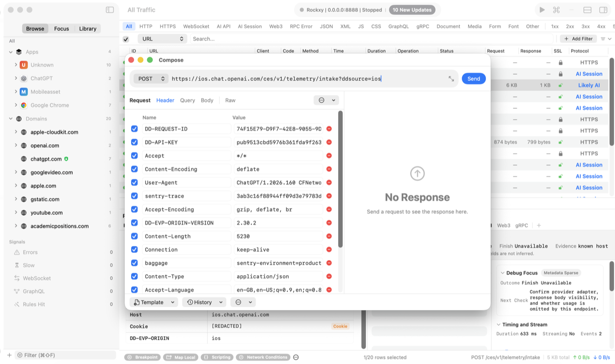Select the AI Session filter tab
615x364 pixels.
tap(250, 26)
